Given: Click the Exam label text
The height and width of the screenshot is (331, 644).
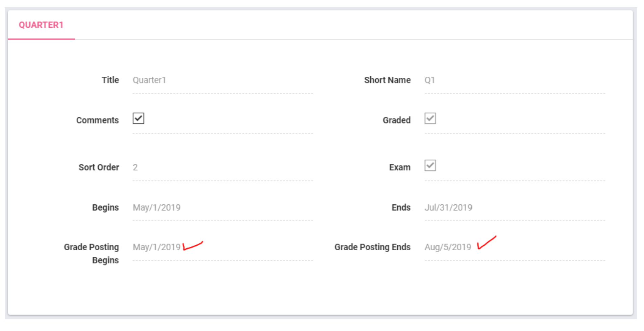Looking at the screenshot, I should coord(399,168).
